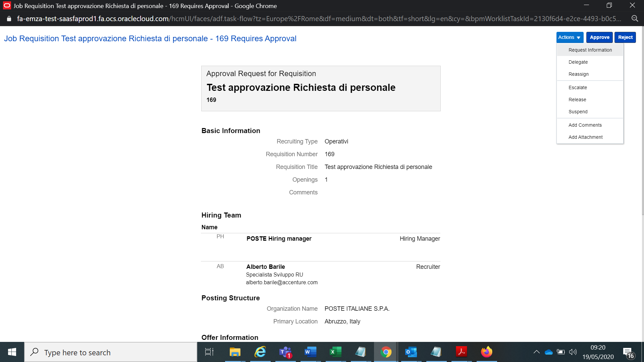Open the volume control in the tray
The width and height of the screenshot is (644, 362).
pyautogui.click(x=573, y=352)
